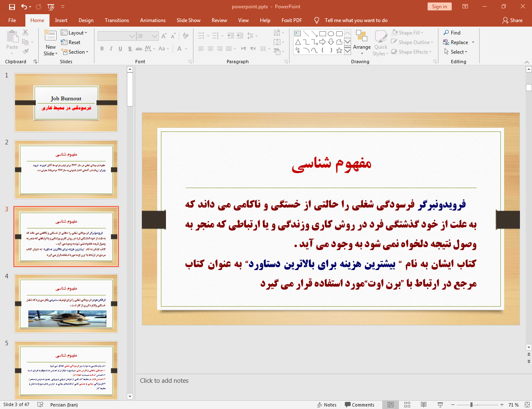Screen dimensions: 532x409
Task: Toggle the Notes pane in status bar
Action: point(327,405)
